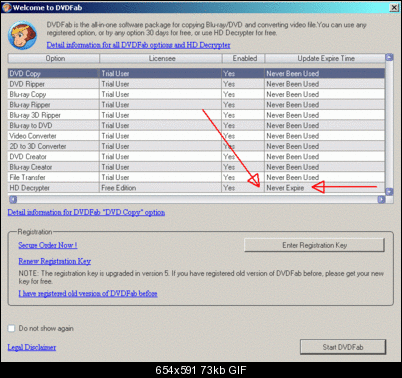Click Never Been Used in Blu-ray Copy row
The image size is (402, 378).
pyautogui.click(x=325, y=94)
